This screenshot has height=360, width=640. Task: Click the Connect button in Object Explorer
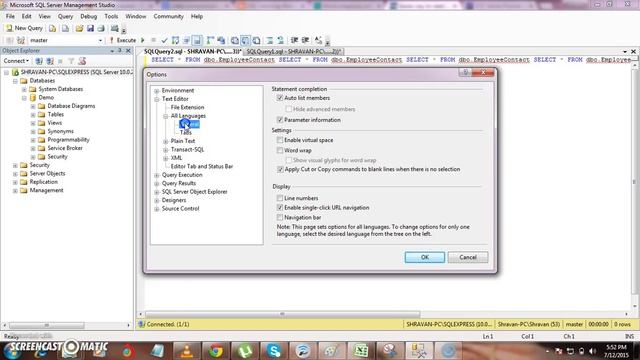point(16,61)
